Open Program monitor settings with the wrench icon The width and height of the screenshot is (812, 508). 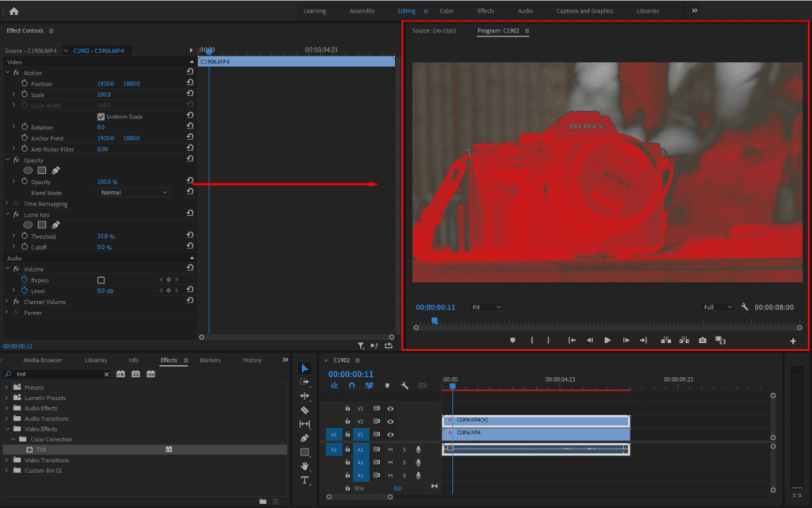point(744,306)
